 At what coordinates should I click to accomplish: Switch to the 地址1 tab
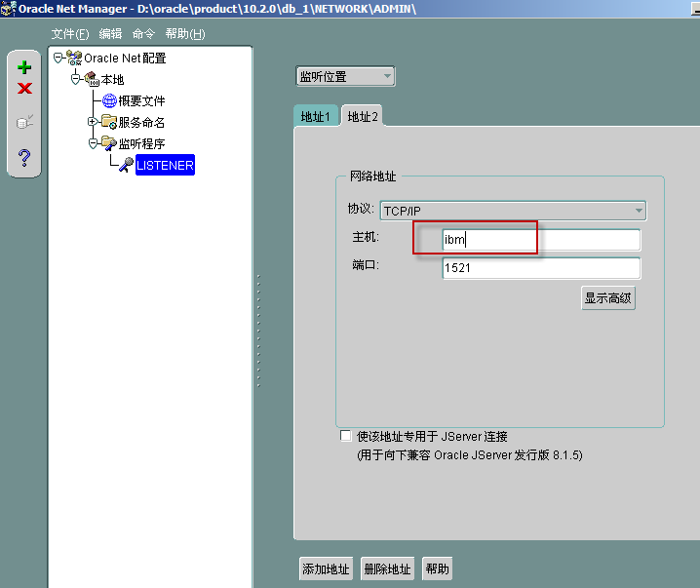[x=315, y=117]
